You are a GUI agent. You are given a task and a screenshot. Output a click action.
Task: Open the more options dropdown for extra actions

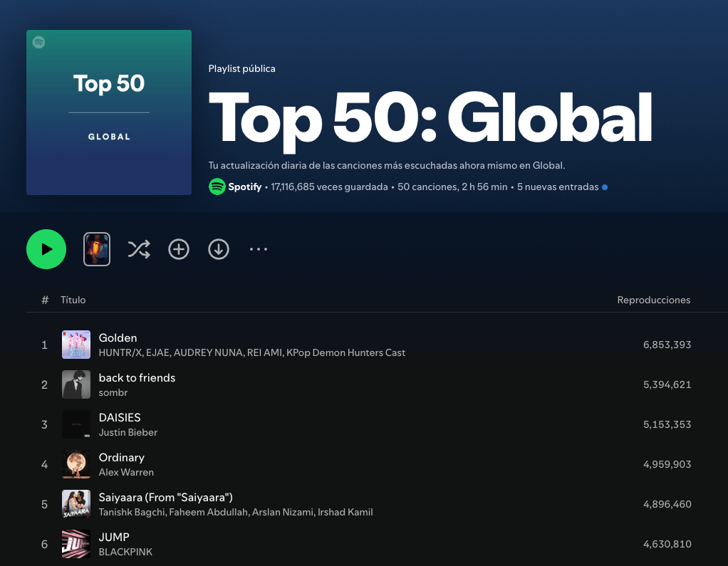(258, 248)
